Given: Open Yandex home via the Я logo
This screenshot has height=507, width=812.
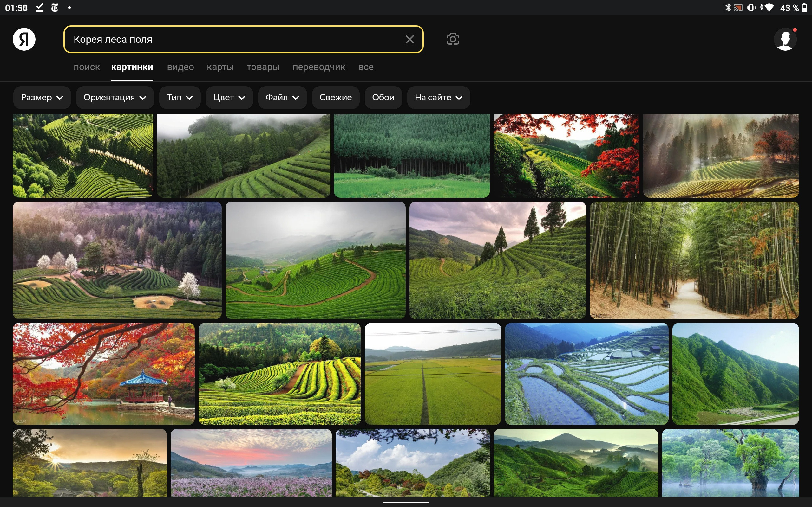Looking at the screenshot, I should click(24, 39).
